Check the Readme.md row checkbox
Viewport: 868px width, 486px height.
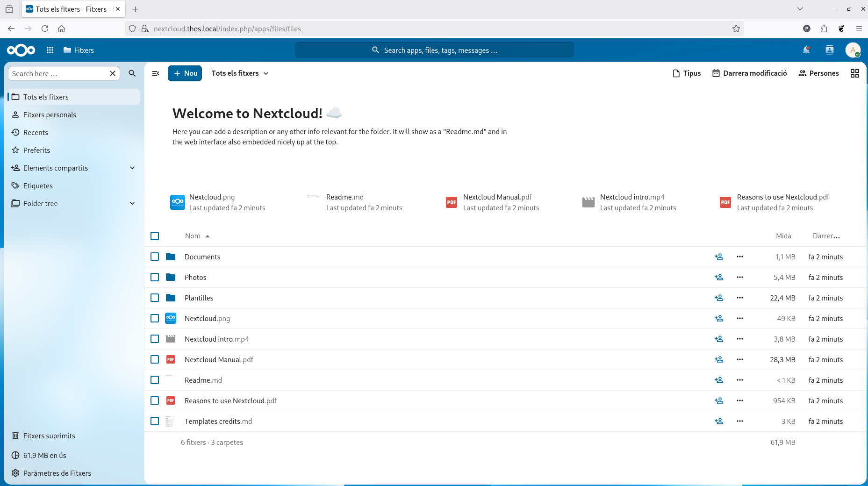155,380
